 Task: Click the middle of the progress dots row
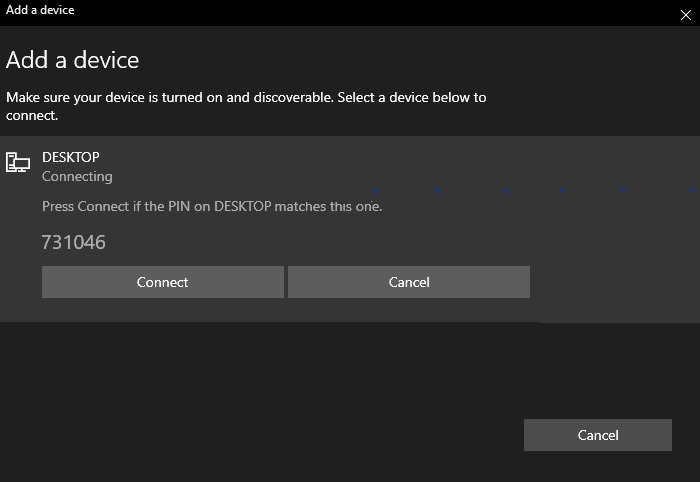click(535, 189)
